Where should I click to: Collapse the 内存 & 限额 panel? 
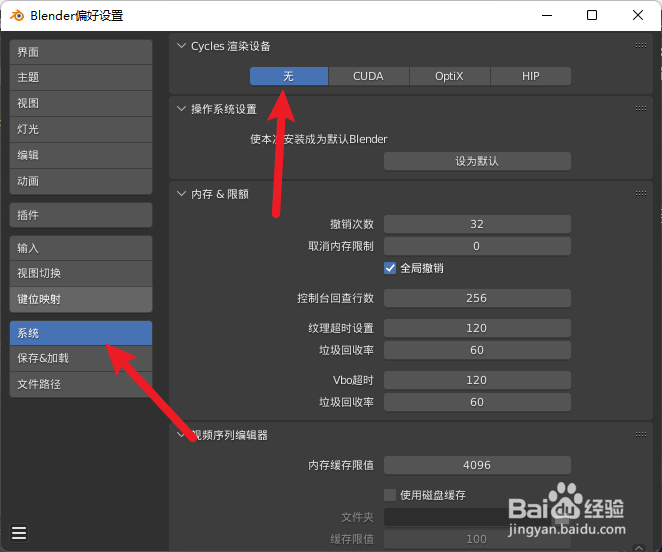pyautogui.click(x=181, y=193)
